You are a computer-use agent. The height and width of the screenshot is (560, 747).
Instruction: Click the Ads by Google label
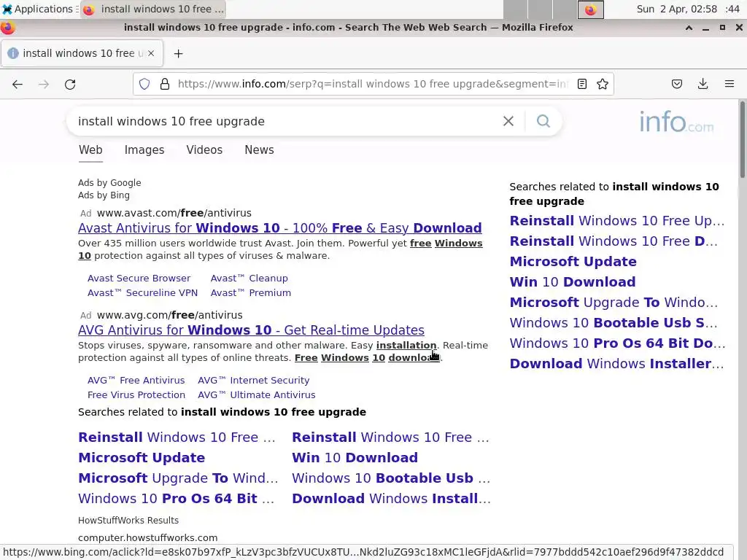tap(109, 183)
